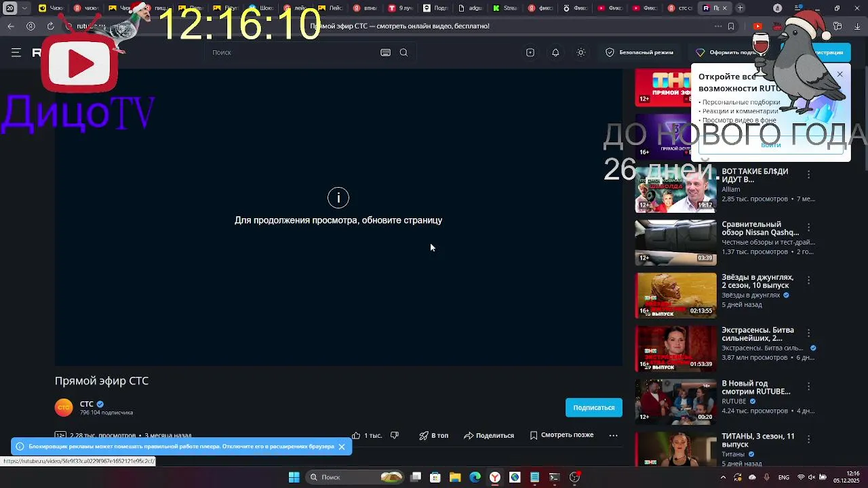This screenshot has height=488, width=868.
Task: Open Microsoft Store from taskbar
Action: pyautogui.click(x=435, y=477)
